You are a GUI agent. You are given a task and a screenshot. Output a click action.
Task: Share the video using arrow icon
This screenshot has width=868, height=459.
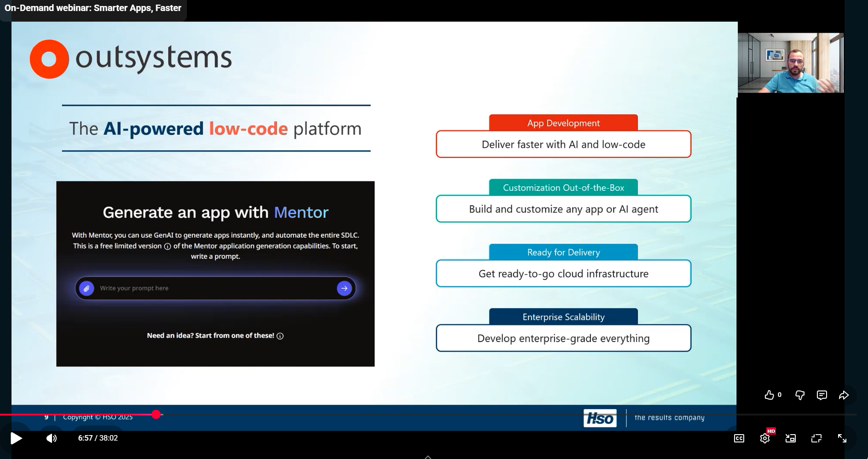[844, 395]
